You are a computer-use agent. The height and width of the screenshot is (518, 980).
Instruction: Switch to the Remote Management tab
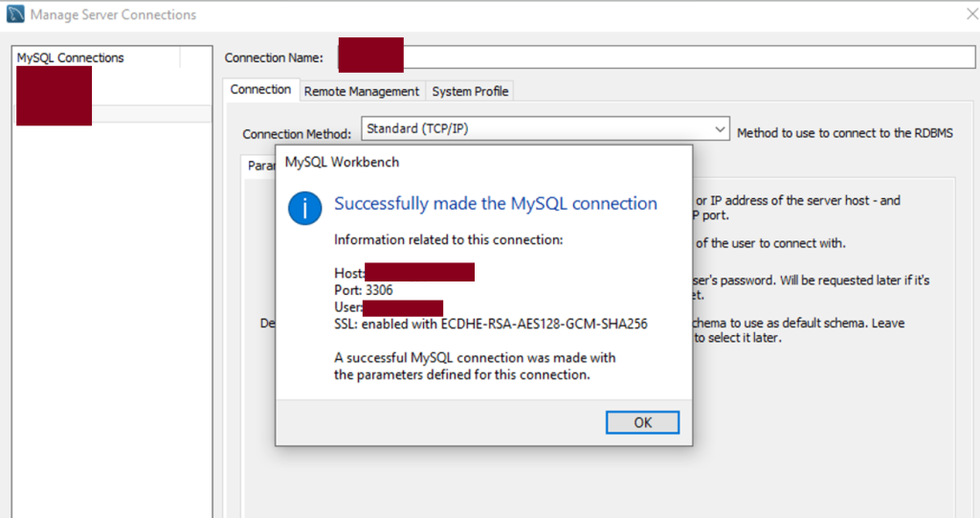click(x=361, y=91)
